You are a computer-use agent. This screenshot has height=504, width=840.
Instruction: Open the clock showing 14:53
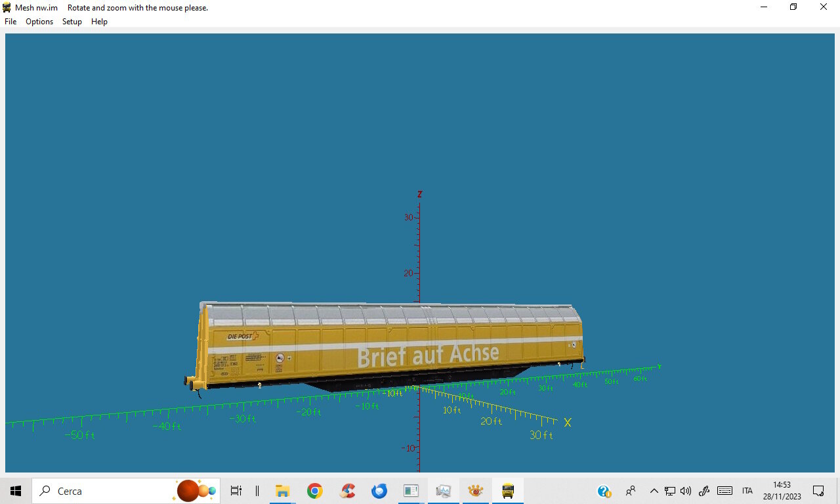click(782, 491)
